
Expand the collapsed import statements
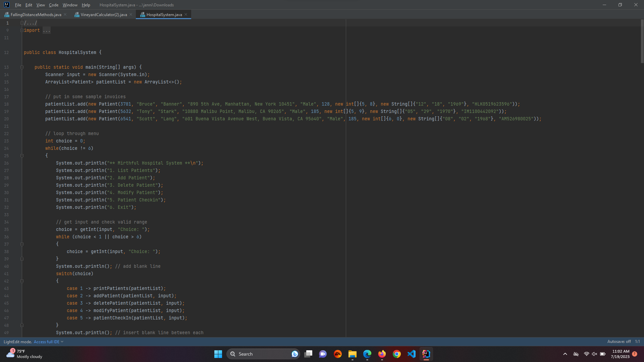(22, 30)
